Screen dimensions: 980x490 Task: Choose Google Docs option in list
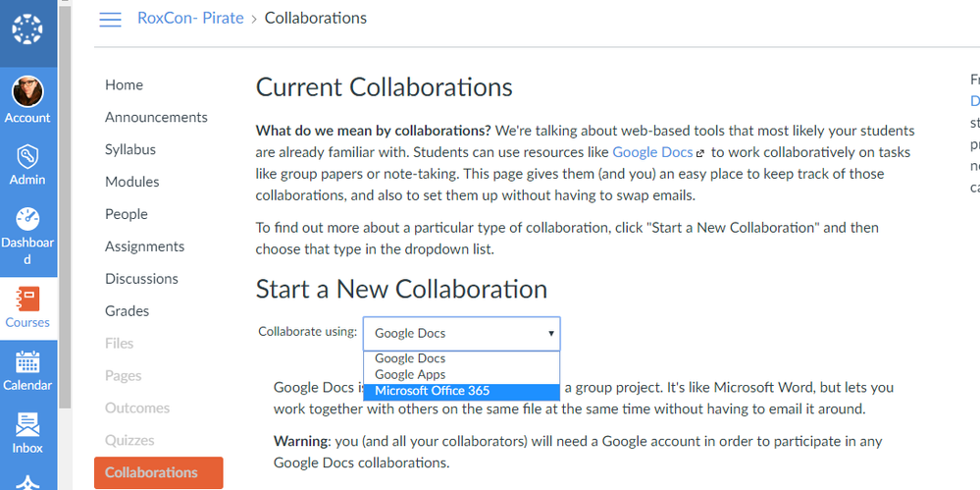coord(461,358)
